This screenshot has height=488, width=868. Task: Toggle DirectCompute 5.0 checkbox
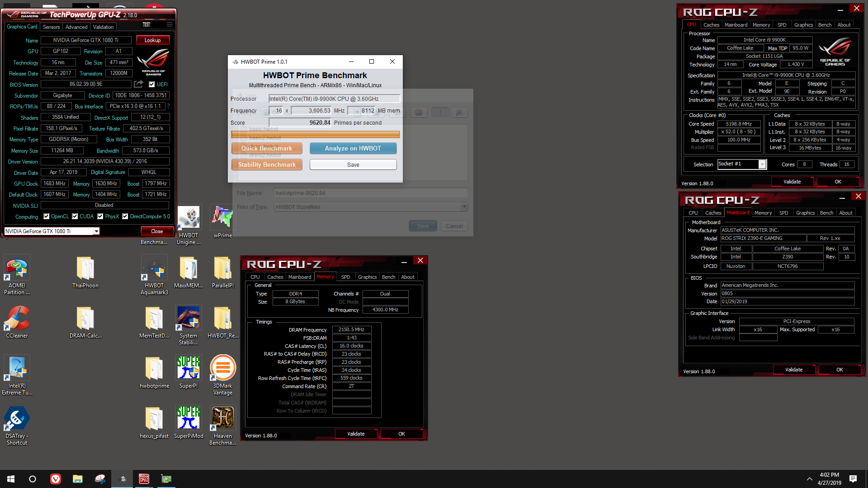tap(125, 216)
